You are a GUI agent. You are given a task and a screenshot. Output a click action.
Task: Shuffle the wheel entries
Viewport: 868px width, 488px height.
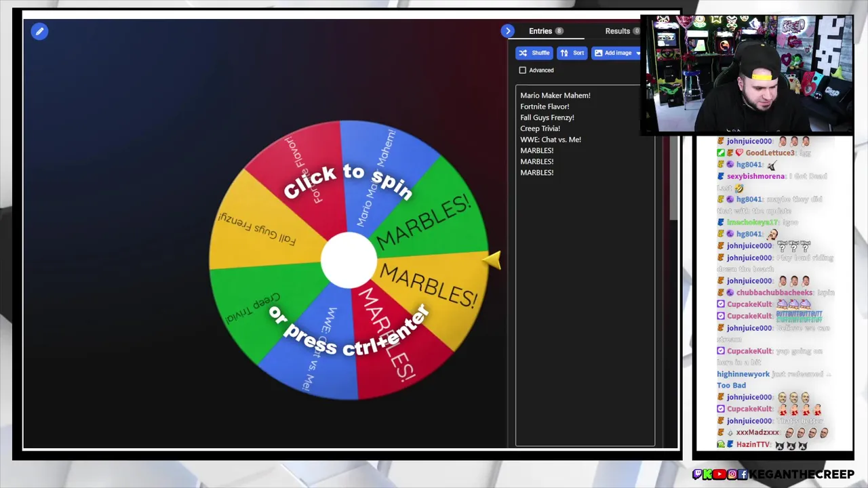[534, 53]
